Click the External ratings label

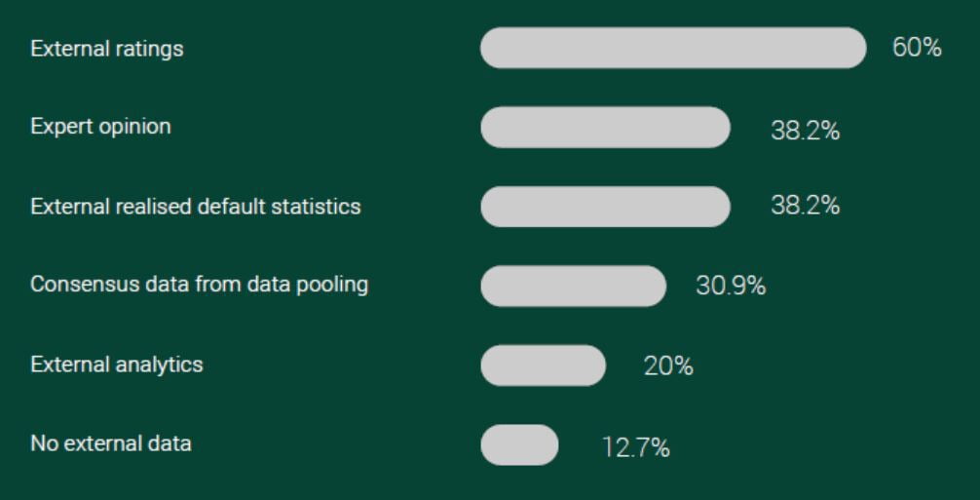(x=107, y=49)
